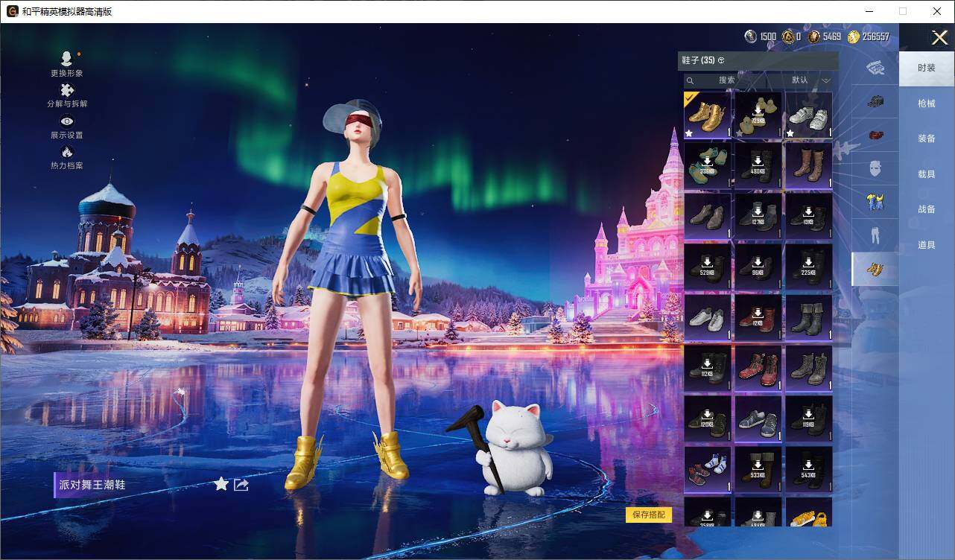Select the red glasses category icon
The width and height of the screenshot is (955, 560).
tap(875, 135)
